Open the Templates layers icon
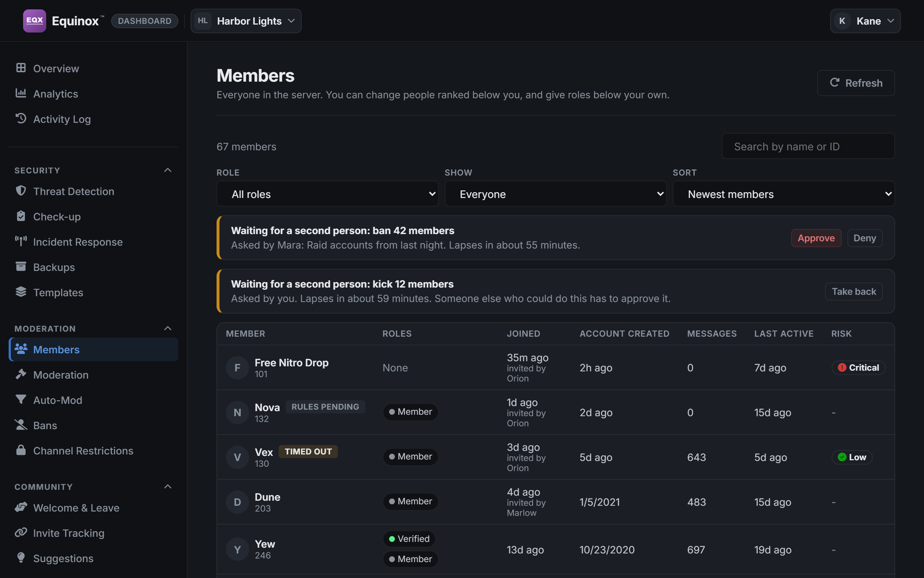The image size is (924, 578). click(21, 292)
